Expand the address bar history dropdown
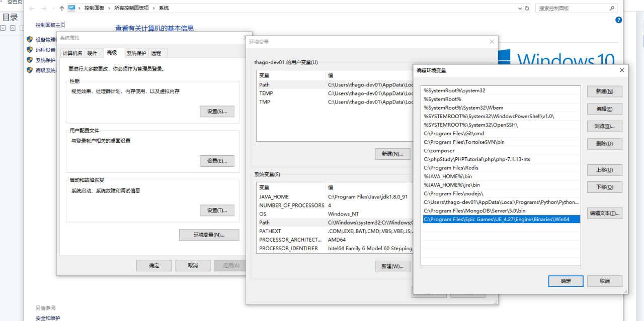 [x=520, y=9]
